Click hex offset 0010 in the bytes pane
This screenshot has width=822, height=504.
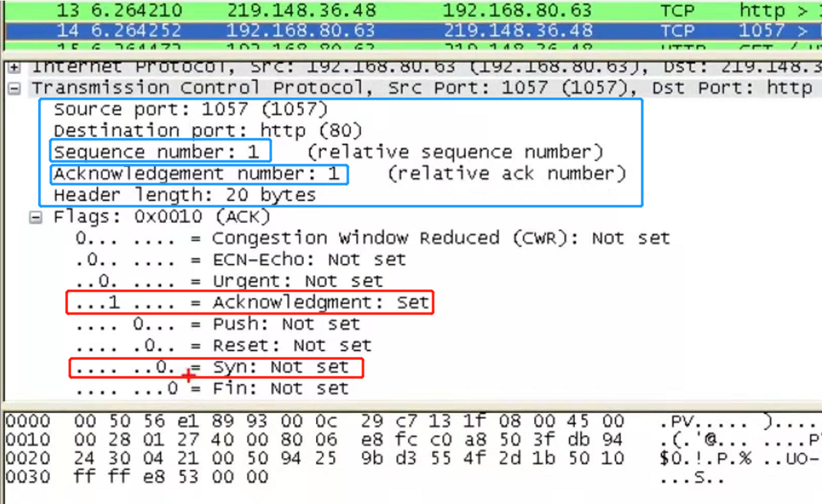click(27, 440)
